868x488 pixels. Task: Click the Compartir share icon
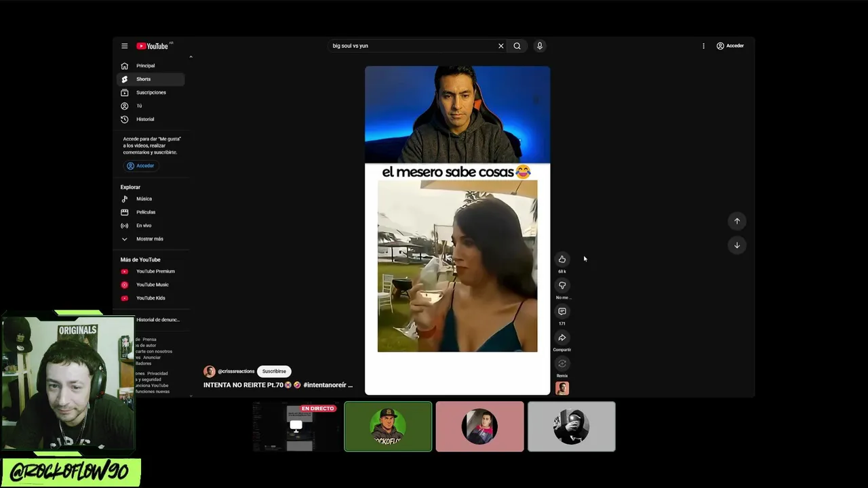tap(562, 338)
